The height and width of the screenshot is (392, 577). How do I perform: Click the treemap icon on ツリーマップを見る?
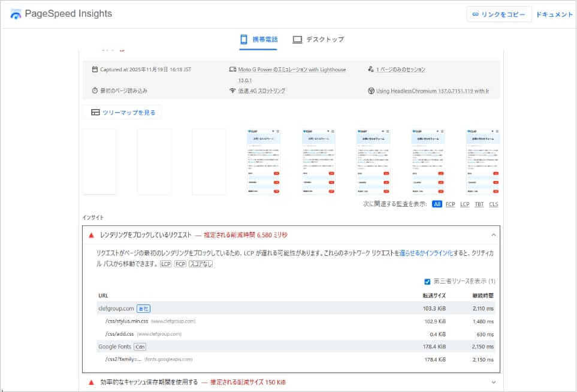(96, 112)
